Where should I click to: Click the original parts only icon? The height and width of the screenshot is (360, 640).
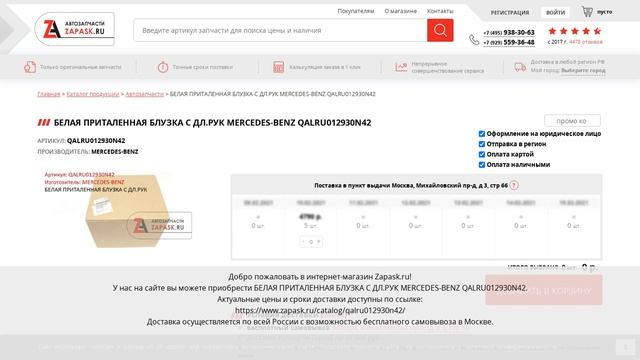30,67
